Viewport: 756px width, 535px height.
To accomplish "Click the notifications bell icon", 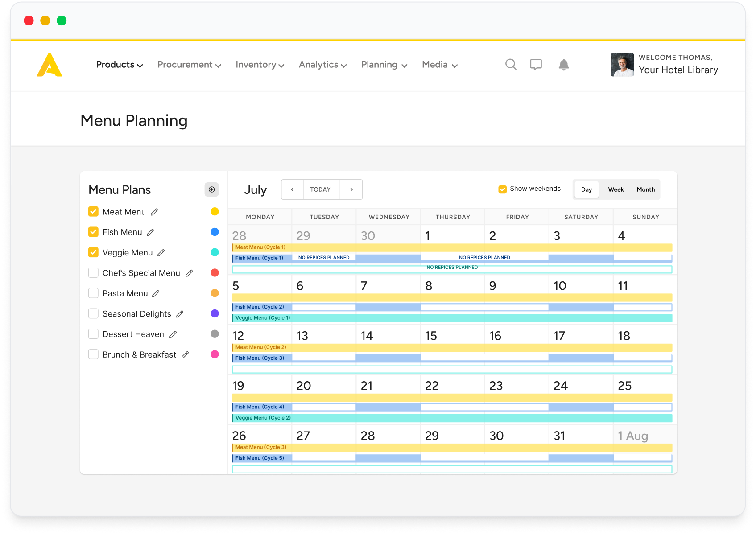I will click(563, 65).
